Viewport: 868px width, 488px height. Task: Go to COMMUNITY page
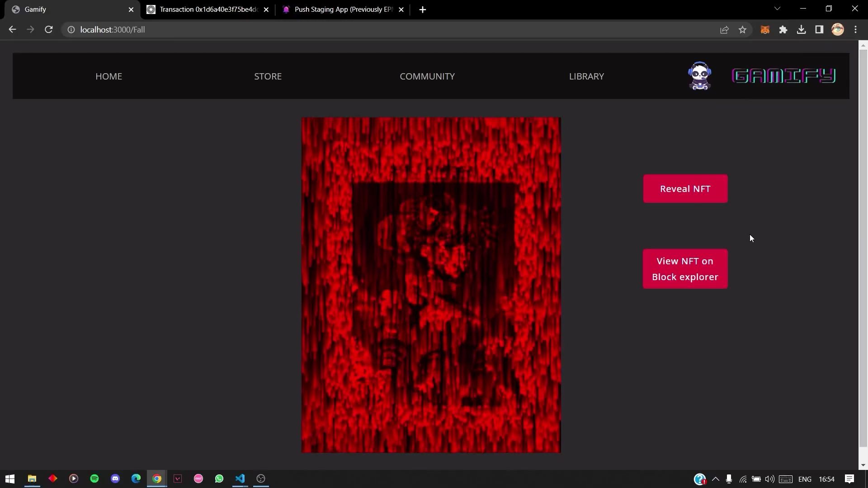[x=427, y=76]
